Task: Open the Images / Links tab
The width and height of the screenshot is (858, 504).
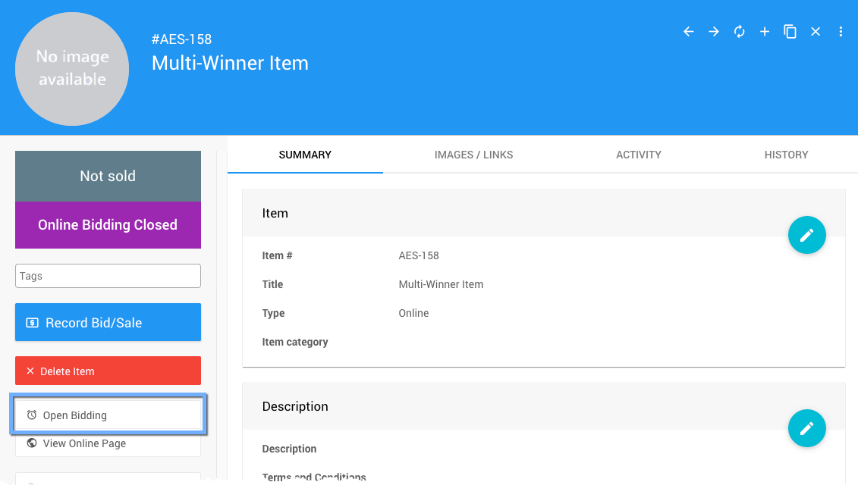Action: (x=473, y=155)
